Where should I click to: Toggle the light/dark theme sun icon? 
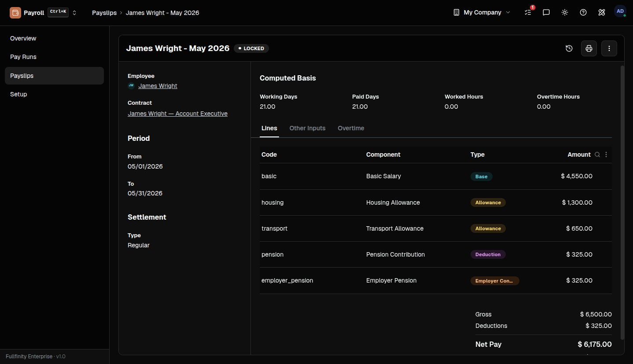pos(565,12)
